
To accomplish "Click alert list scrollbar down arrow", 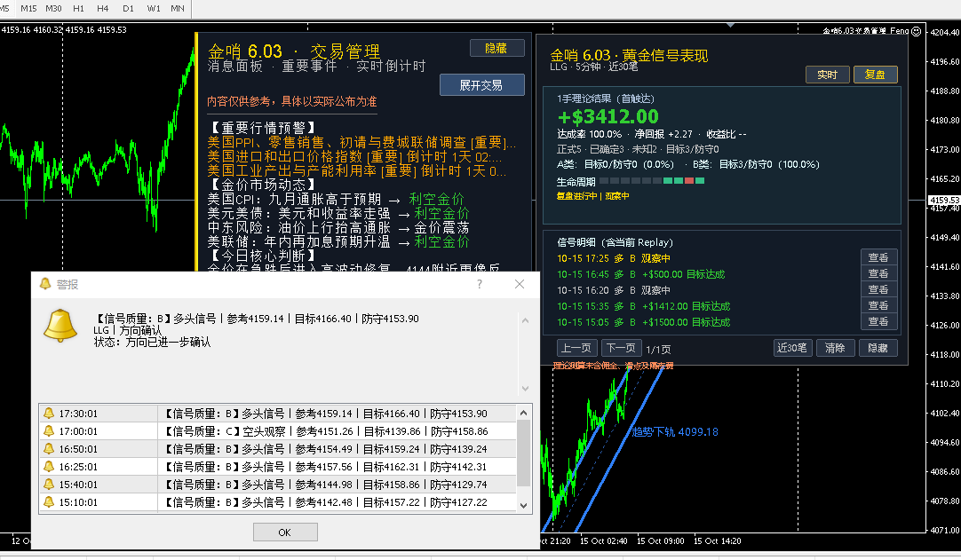I will (523, 506).
